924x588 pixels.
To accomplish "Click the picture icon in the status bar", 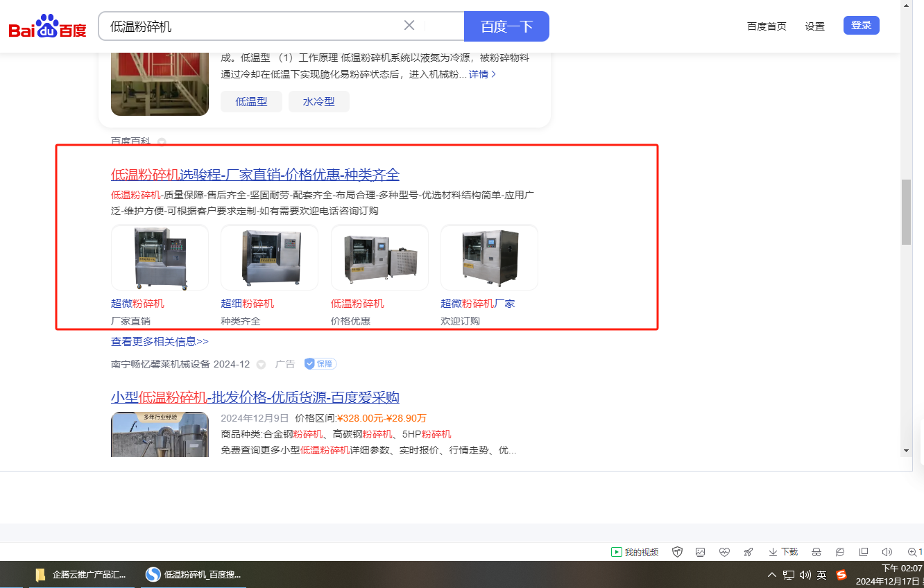I will click(701, 552).
